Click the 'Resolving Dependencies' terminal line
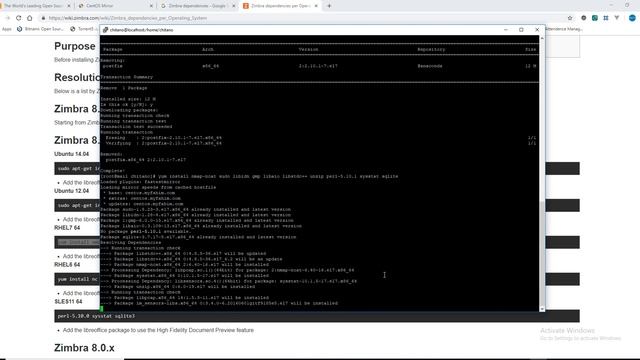 pyautogui.click(x=131, y=242)
